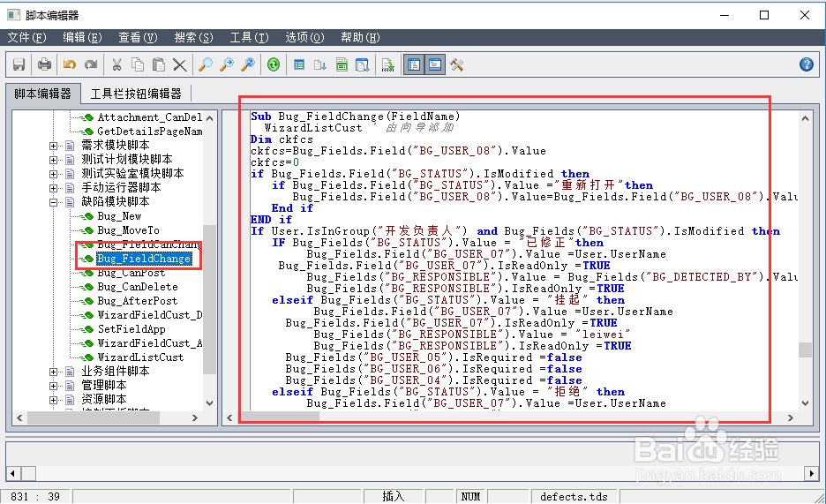Click the Cut scissors icon

[x=116, y=64]
